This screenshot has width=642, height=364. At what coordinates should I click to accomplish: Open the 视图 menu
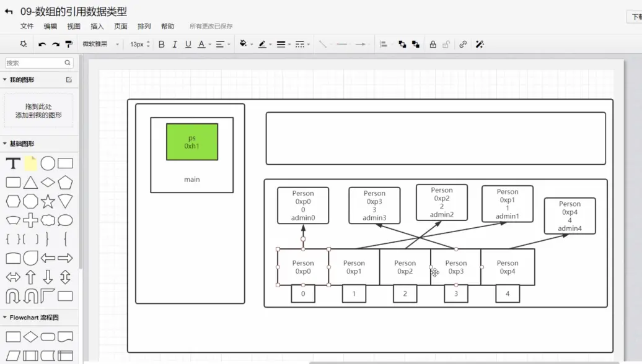tap(74, 26)
